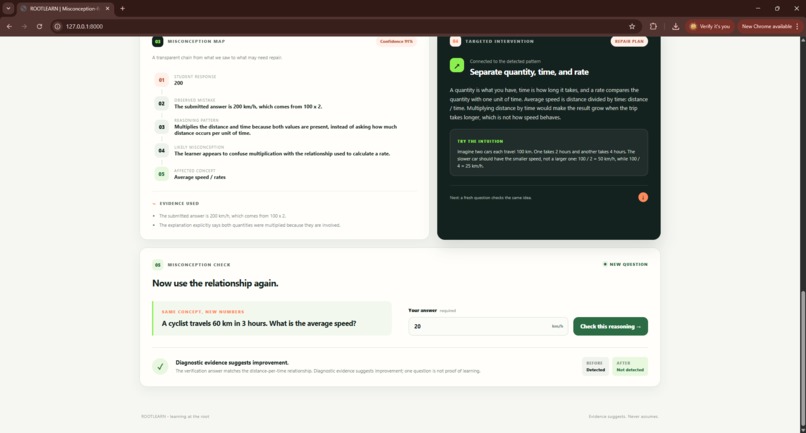Click the 03 Misconception Map section badge
The height and width of the screenshot is (433, 806).
coord(157,41)
